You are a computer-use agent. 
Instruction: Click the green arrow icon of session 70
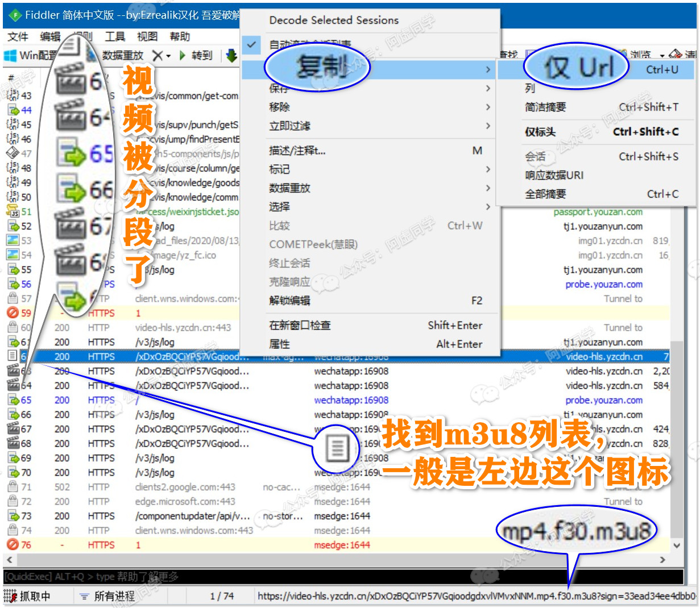(x=13, y=472)
